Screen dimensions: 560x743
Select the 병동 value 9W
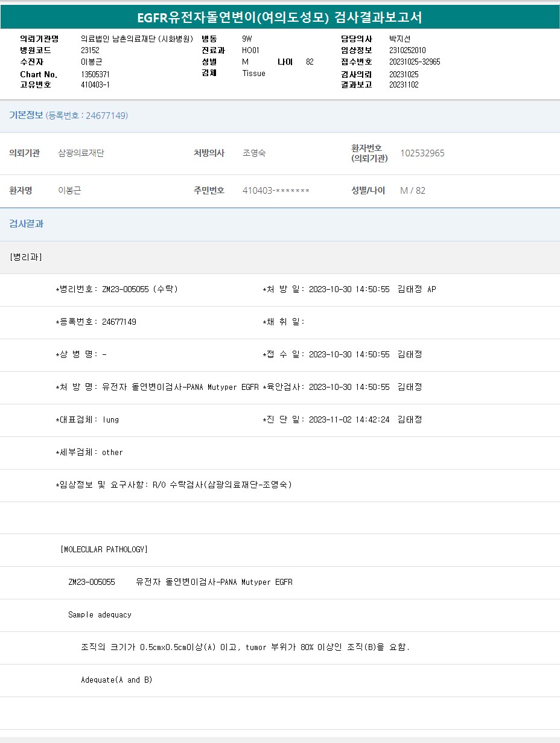pyautogui.click(x=247, y=39)
